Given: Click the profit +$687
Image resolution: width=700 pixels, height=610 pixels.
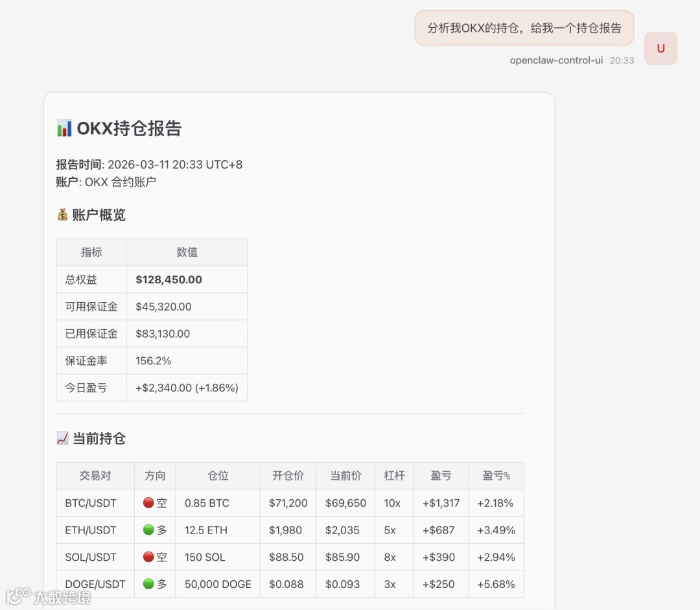Looking at the screenshot, I should point(438,530).
